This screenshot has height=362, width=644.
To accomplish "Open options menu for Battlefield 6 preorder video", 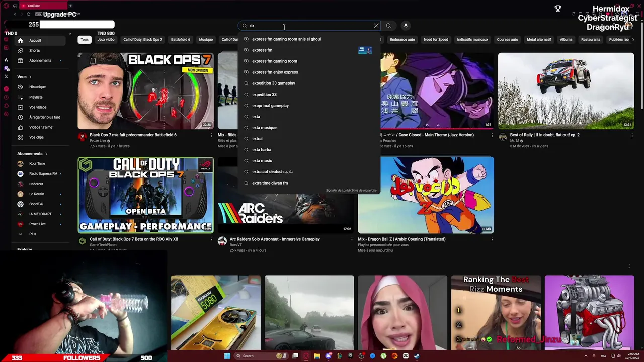I will [212, 135].
